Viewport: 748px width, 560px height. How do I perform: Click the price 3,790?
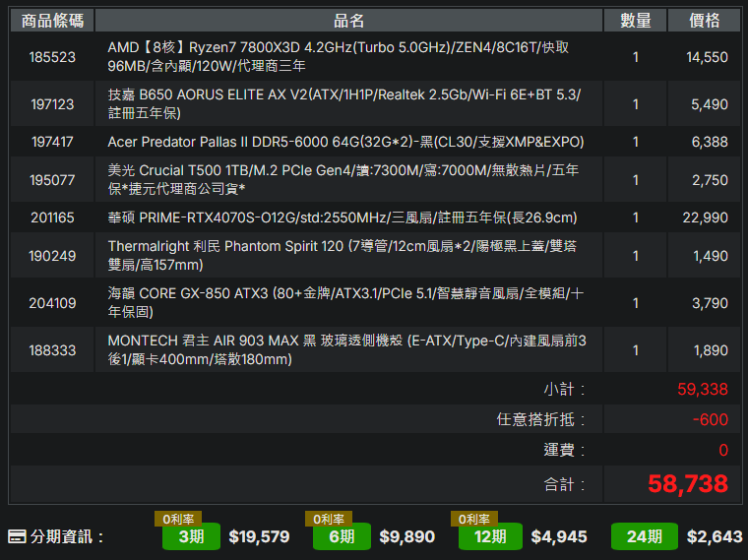710,303
